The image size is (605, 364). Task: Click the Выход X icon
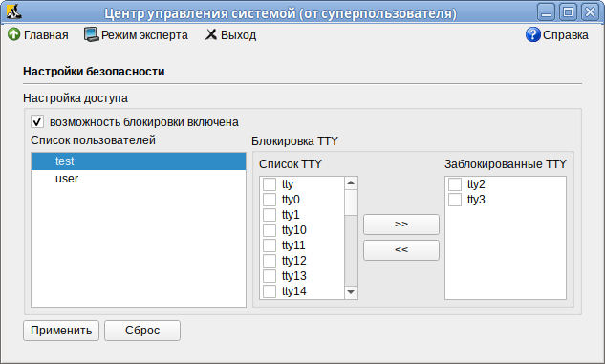(x=210, y=34)
